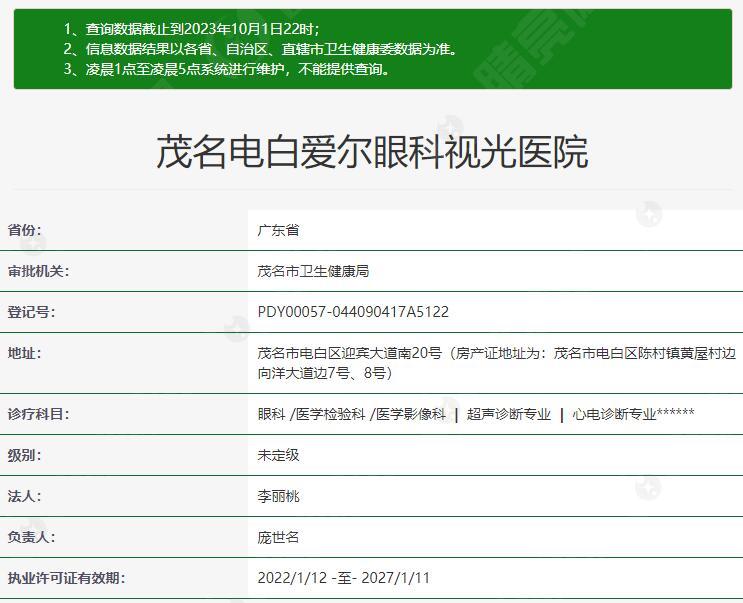Select 眼科 in the 诊疗科目 row
Viewport: 743px width, 603px height.
point(272,414)
